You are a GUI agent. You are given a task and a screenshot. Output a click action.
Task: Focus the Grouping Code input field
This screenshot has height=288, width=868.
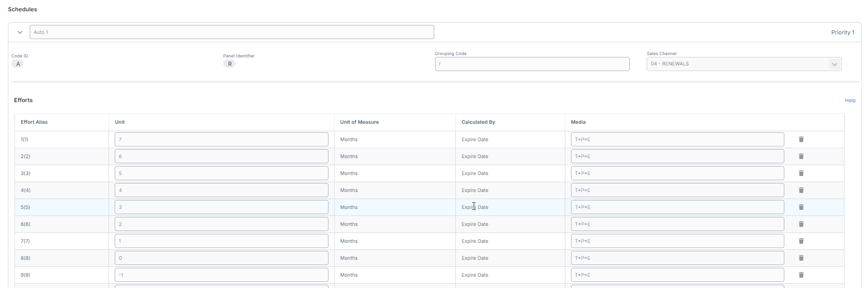pos(532,64)
